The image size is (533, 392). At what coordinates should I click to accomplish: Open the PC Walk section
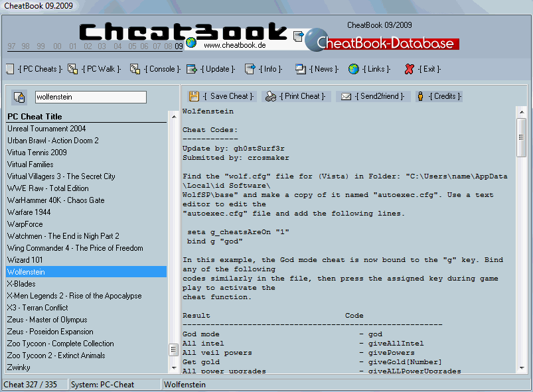102,69
